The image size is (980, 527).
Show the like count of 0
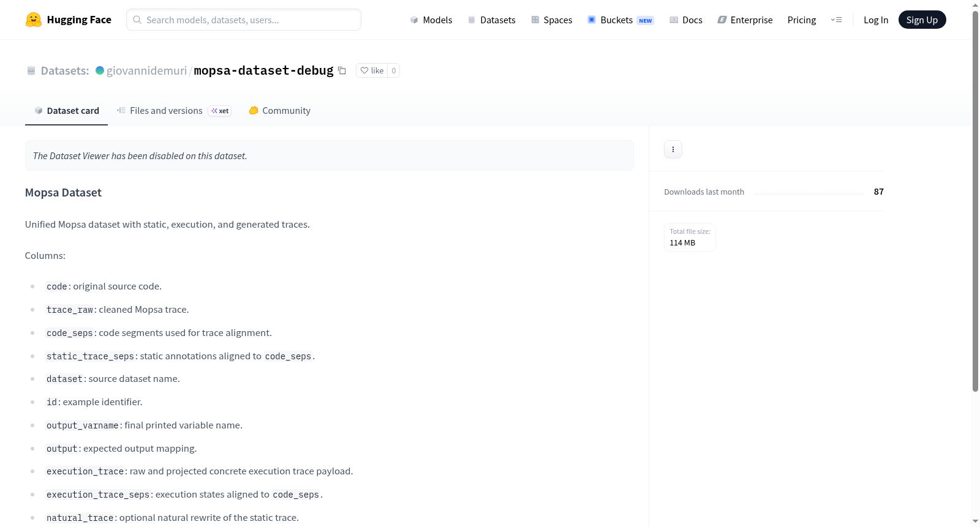click(394, 70)
